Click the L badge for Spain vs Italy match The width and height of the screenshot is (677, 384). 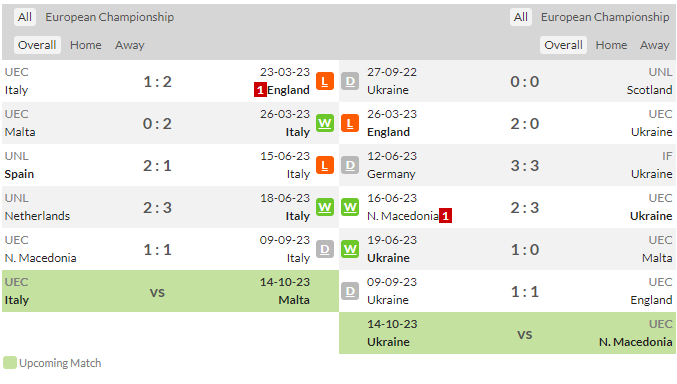coord(325,165)
